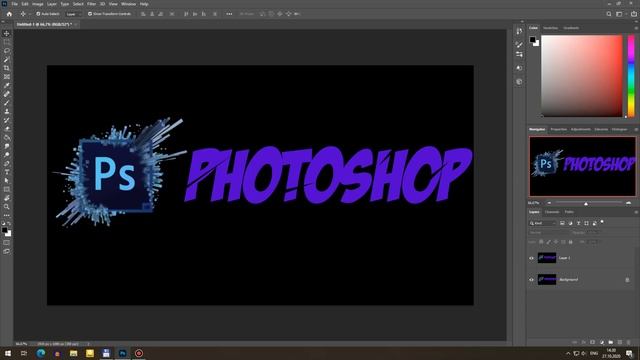This screenshot has width=640, height=360.
Task: Select the Horizontal Type tool
Action: click(x=7, y=172)
